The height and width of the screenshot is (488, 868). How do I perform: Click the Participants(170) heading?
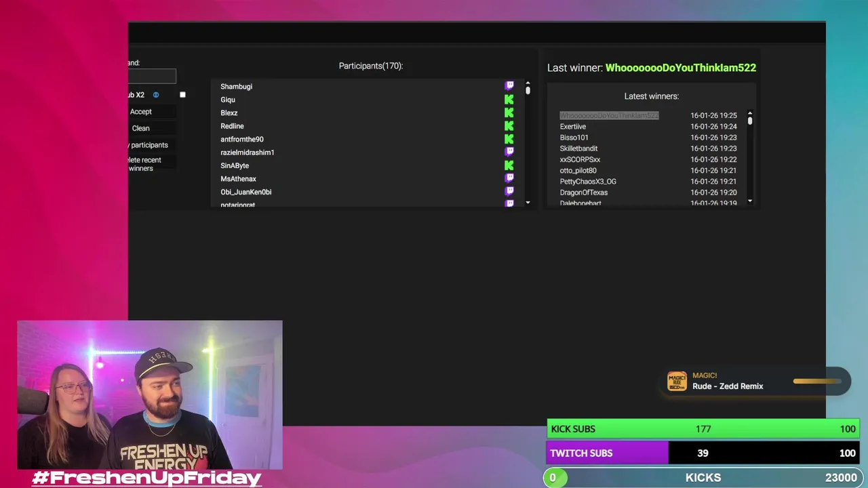(x=371, y=66)
